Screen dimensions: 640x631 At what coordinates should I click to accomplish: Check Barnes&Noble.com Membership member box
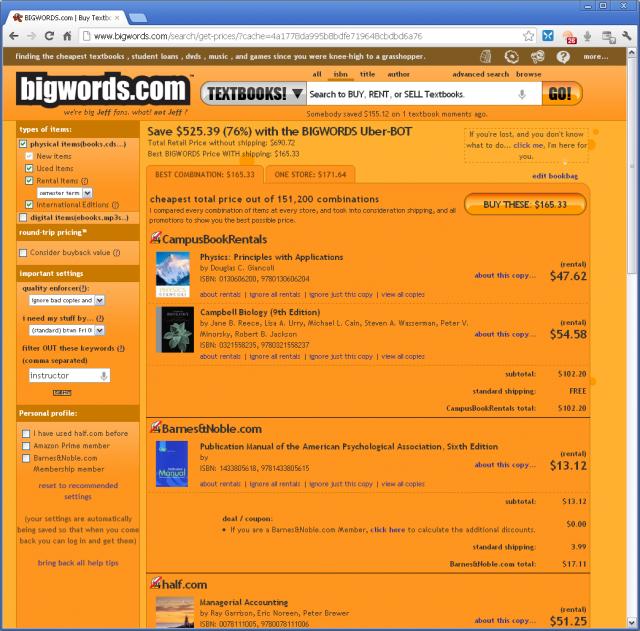point(26,458)
